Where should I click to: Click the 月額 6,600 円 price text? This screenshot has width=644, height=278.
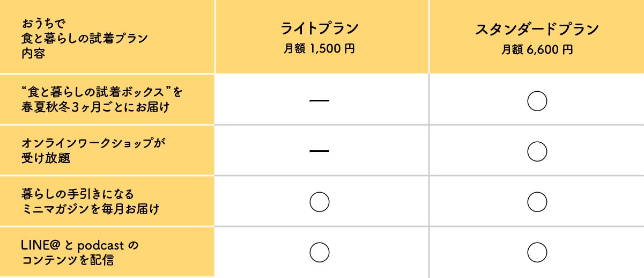[x=537, y=49]
